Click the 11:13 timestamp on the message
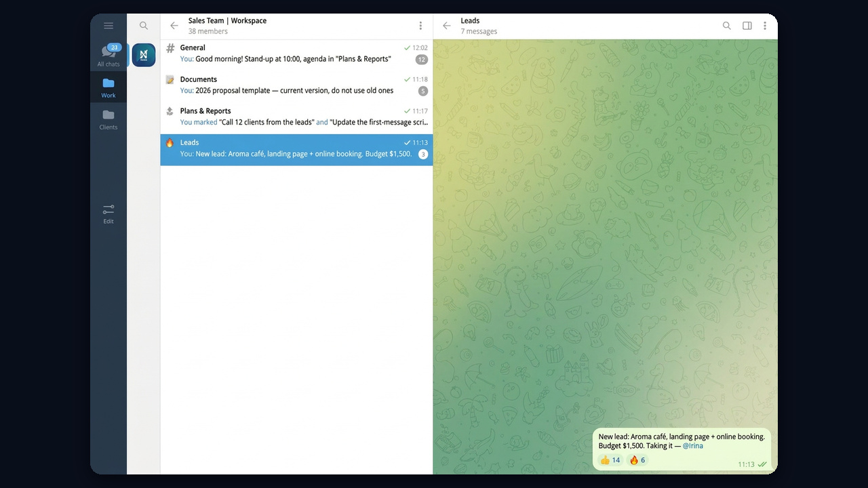Image resolution: width=868 pixels, height=488 pixels. (746, 464)
